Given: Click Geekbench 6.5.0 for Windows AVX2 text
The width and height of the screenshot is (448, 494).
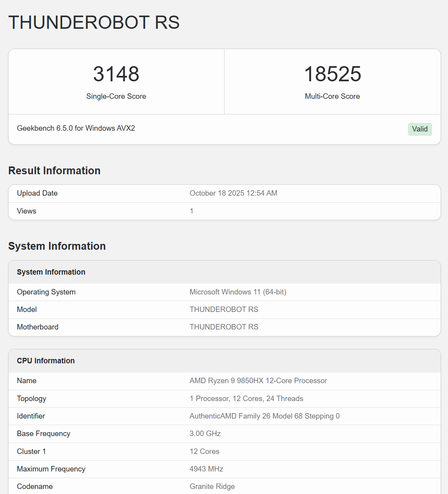Looking at the screenshot, I should click(76, 128).
